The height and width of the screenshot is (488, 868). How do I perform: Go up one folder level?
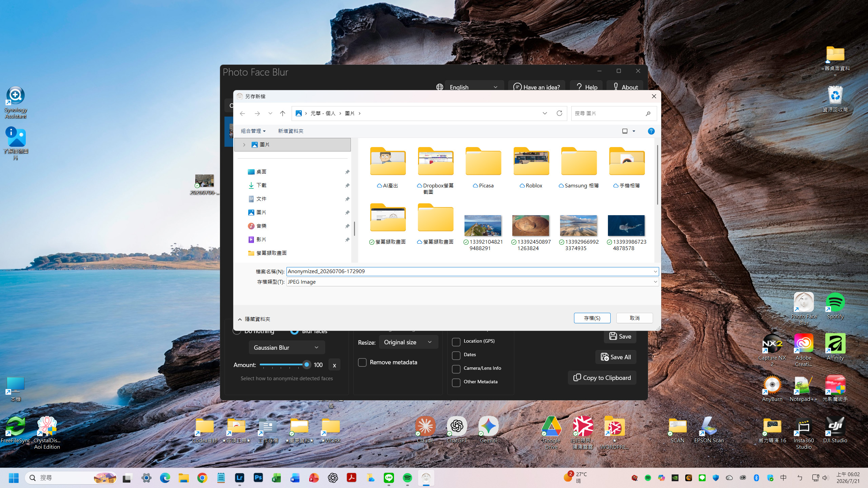[282, 114]
